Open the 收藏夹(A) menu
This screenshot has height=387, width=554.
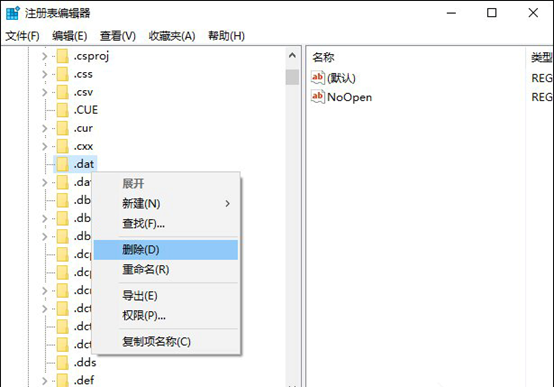(x=172, y=36)
